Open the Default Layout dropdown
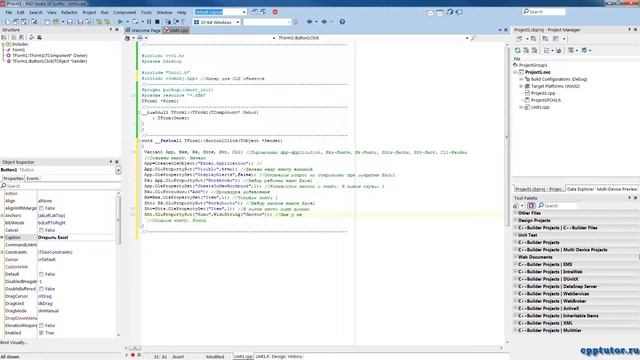 pos(244,12)
